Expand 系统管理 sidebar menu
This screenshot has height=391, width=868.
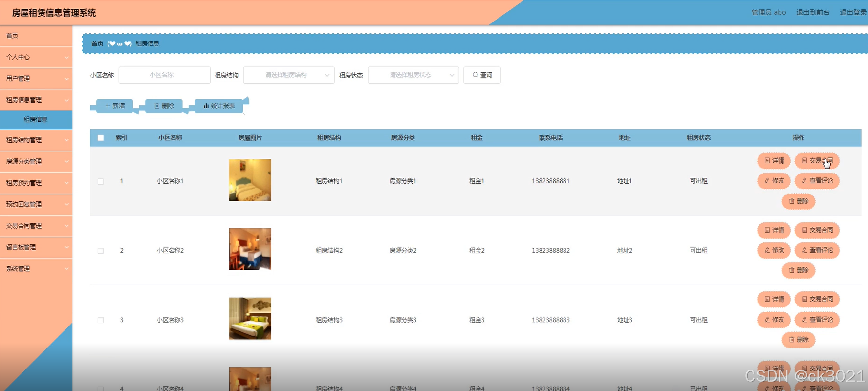click(x=36, y=269)
